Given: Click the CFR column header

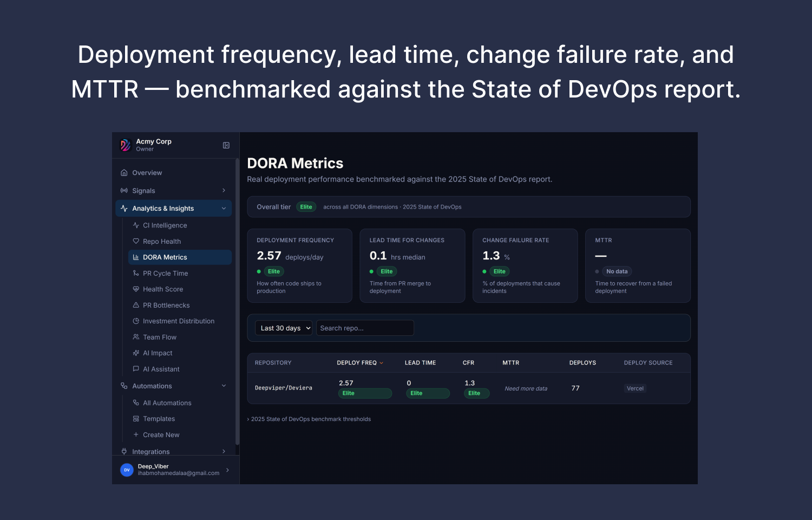Looking at the screenshot, I should tap(468, 363).
